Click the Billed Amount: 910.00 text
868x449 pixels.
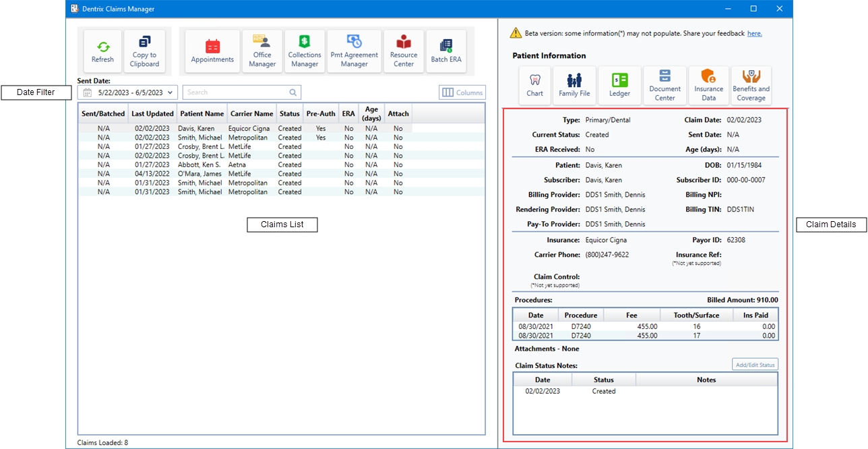(743, 300)
